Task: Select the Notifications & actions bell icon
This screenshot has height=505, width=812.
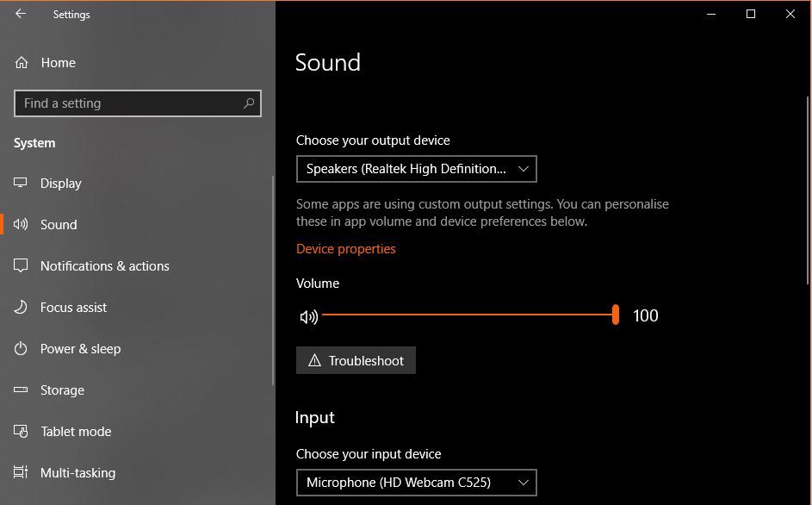Action: (21, 265)
